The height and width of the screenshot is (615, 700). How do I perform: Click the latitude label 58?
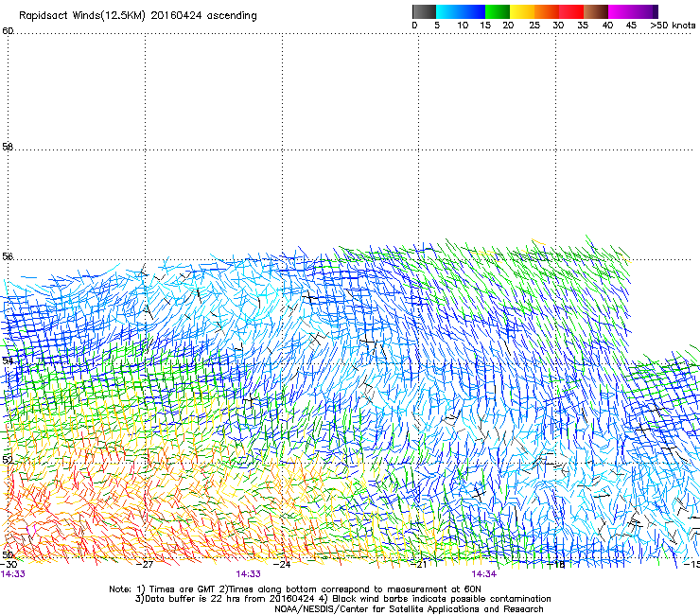(8, 147)
